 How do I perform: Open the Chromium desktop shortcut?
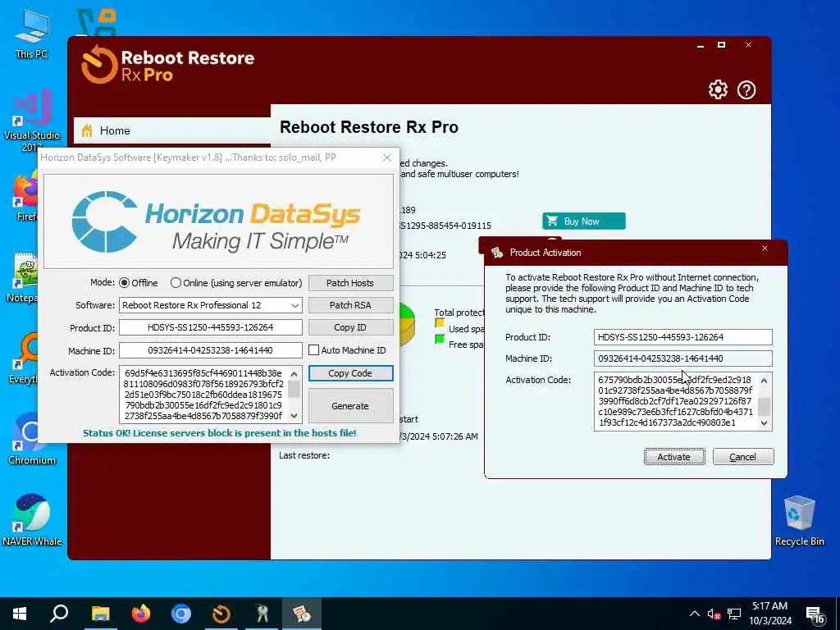coord(32,440)
